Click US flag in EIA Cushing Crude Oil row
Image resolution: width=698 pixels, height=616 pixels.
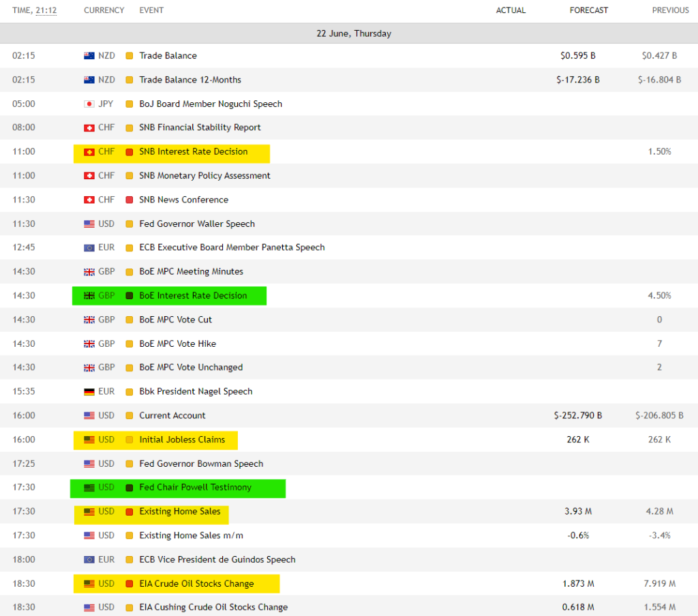point(89,608)
